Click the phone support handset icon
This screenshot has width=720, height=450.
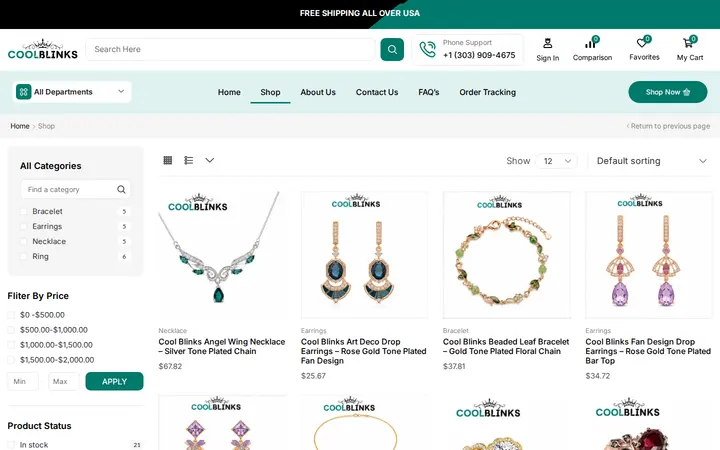(x=428, y=49)
